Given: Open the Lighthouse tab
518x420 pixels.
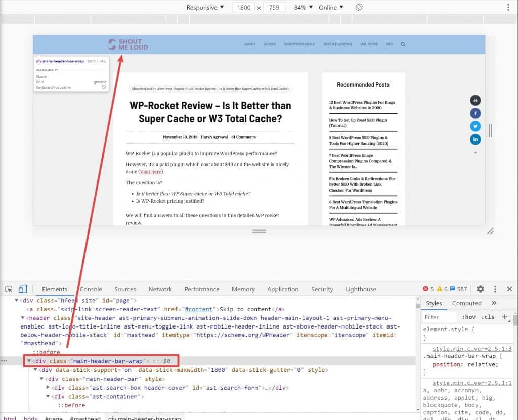Looking at the screenshot, I should [361, 289].
